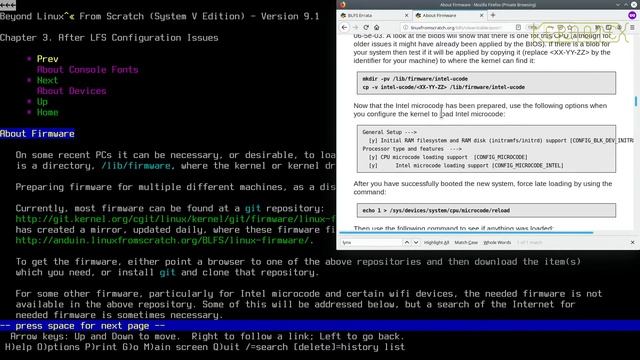The height and width of the screenshot is (360, 640).
Task: Go to Firefox home page icon
Action: (376, 27)
